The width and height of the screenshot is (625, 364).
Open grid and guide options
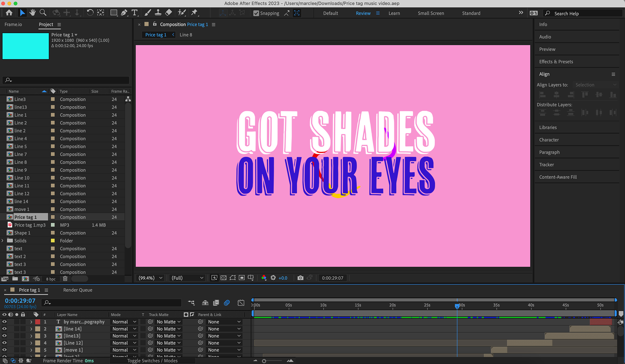tap(251, 278)
